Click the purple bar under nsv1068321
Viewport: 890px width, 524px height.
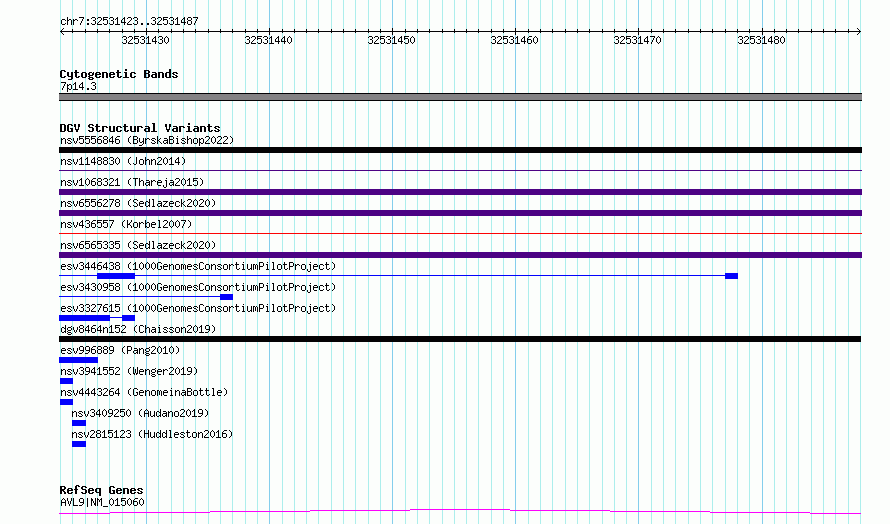click(460, 192)
